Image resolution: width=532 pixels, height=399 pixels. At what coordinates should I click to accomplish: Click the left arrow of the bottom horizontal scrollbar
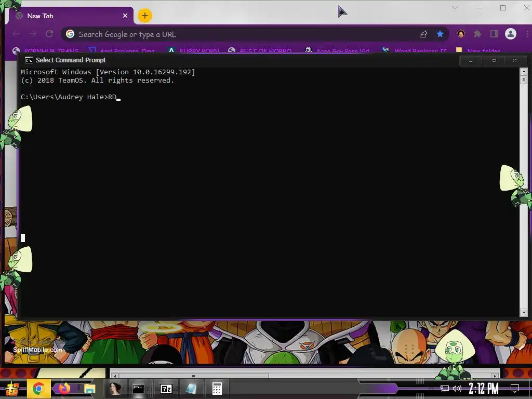click(115, 376)
